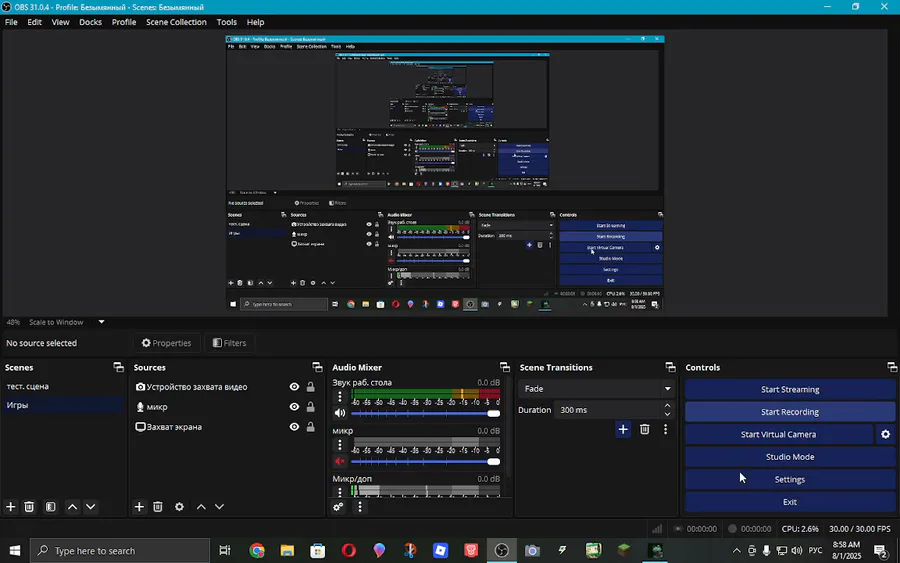The image size is (900, 563).
Task: Open Fade transition dropdown
Action: [x=595, y=389]
